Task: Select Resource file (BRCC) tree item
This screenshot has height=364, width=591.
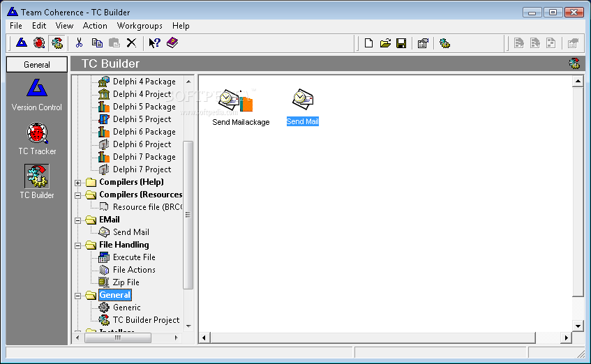Action: [147, 207]
